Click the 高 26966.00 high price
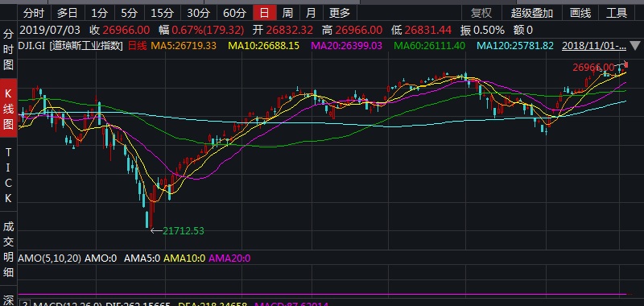 pyautogui.click(x=353, y=30)
